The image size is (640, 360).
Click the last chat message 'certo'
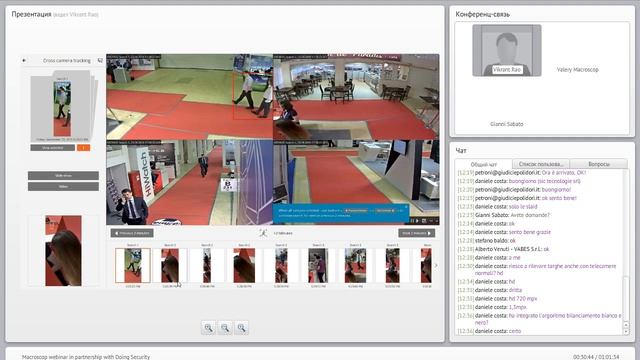515,331
